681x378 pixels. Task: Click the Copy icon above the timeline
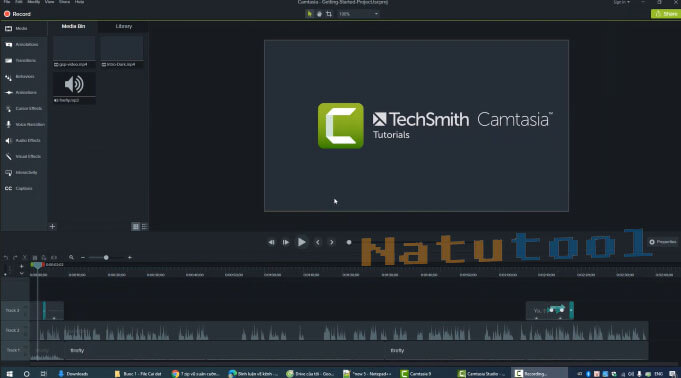[35, 258]
